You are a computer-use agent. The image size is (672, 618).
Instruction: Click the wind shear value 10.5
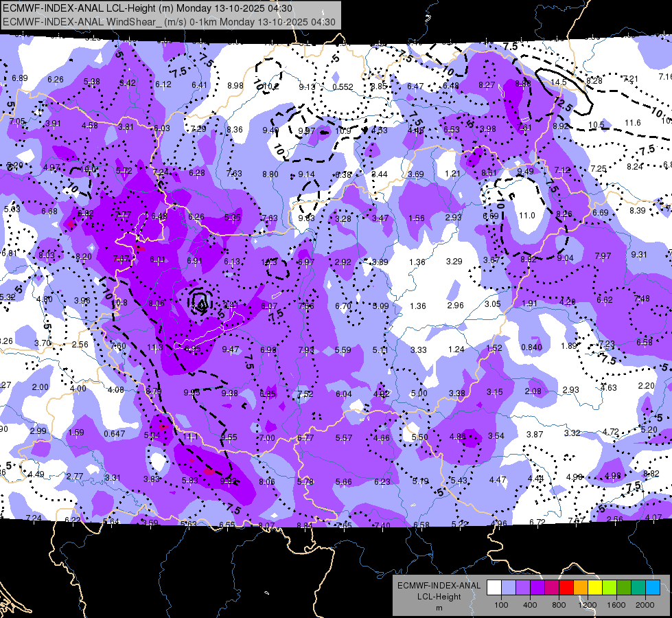click(596, 125)
